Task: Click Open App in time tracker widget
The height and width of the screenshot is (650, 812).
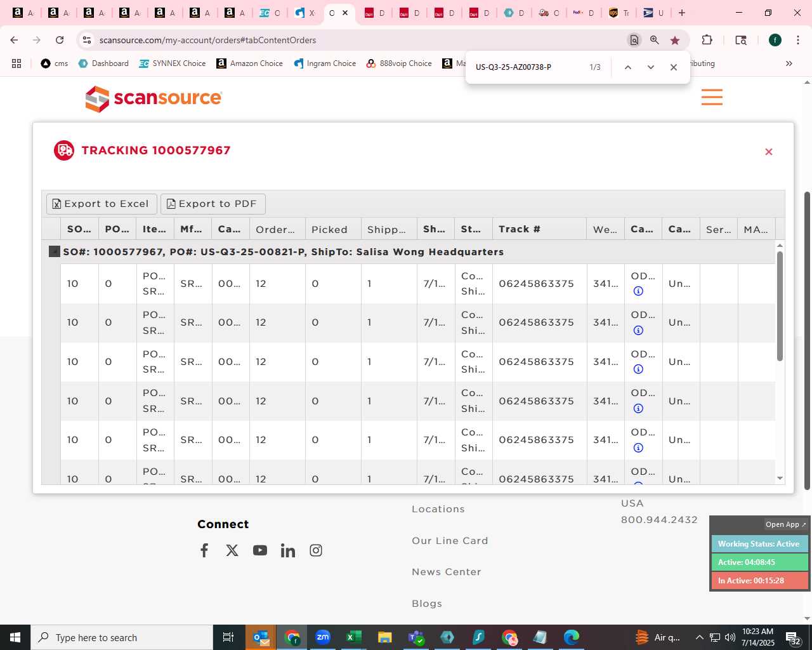Action: tap(785, 524)
